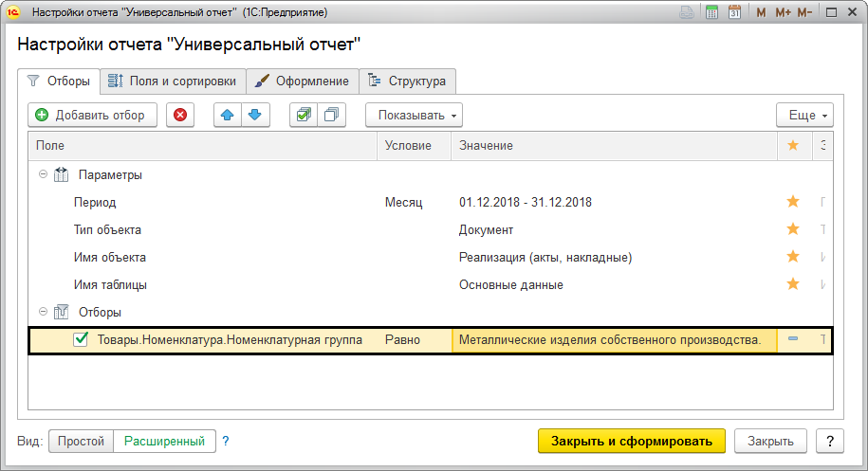The height and width of the screenshot is (471, 868).
Task: Click Закрыть и сформировать button
Action: pos(631,441)
